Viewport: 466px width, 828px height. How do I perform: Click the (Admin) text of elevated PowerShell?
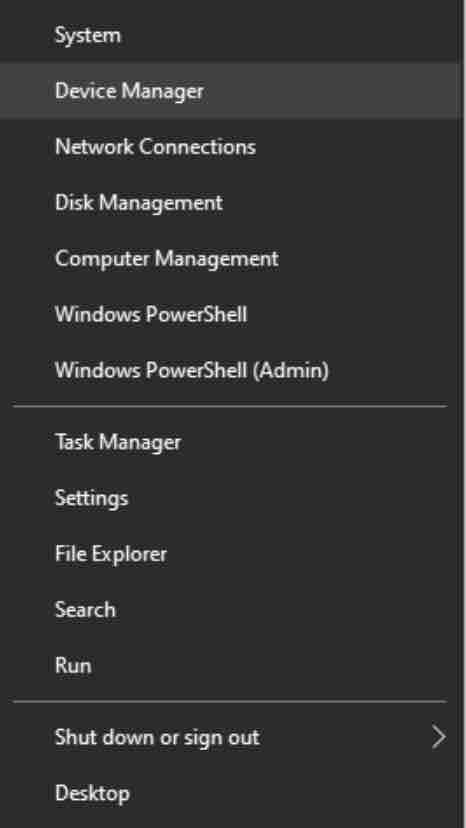point(291,371)
